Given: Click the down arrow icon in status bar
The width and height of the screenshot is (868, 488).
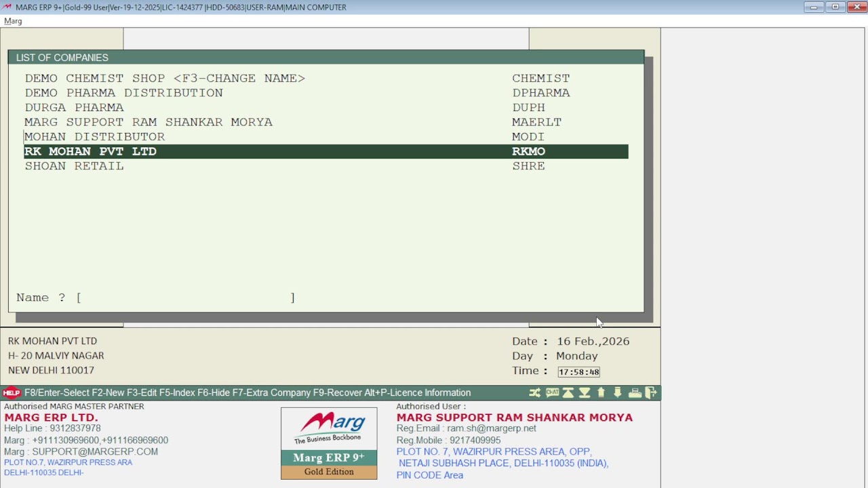Looking at the screenshot, I should pos(618,392).
